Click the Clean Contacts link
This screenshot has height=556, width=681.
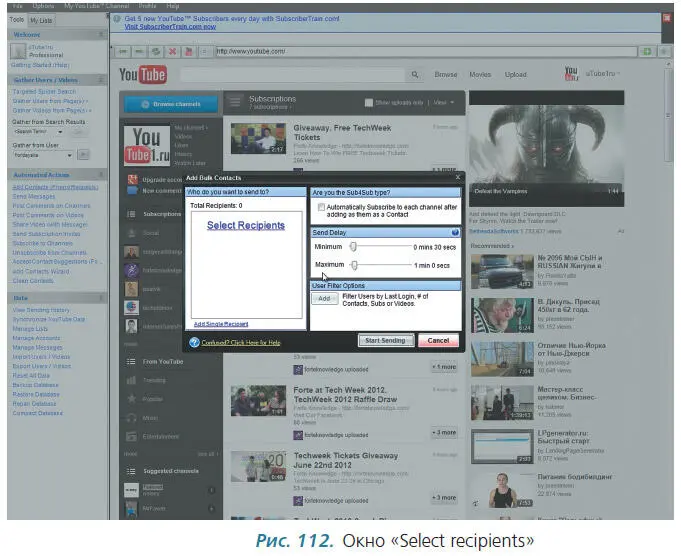[33, 281]
